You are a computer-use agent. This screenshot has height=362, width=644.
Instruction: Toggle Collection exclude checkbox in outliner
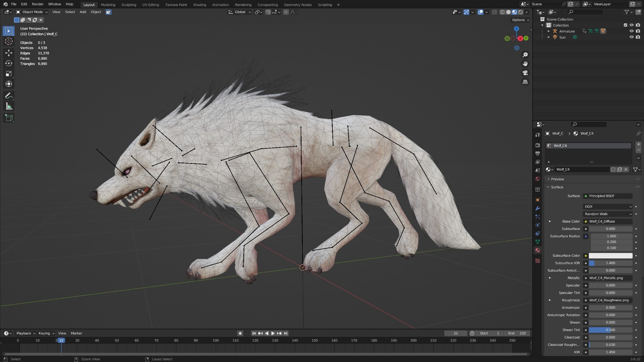625,25
